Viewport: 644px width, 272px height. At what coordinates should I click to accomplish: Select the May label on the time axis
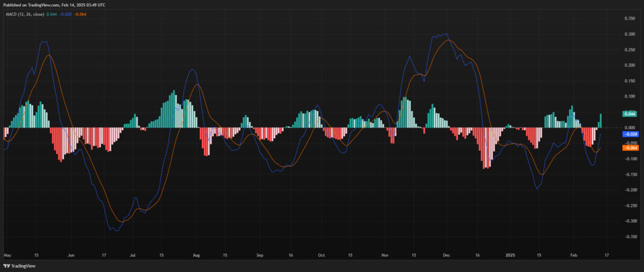tap(8, 256)
